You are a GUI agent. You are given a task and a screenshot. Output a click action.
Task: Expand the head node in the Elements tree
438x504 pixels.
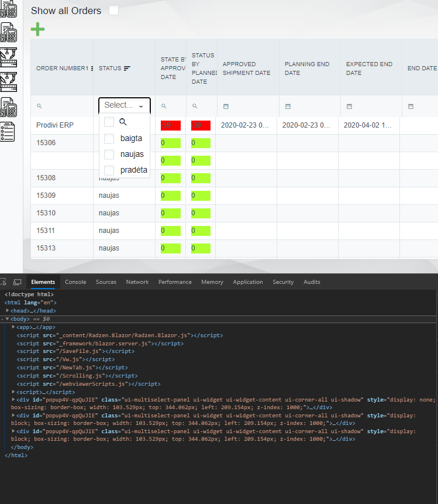8,311
